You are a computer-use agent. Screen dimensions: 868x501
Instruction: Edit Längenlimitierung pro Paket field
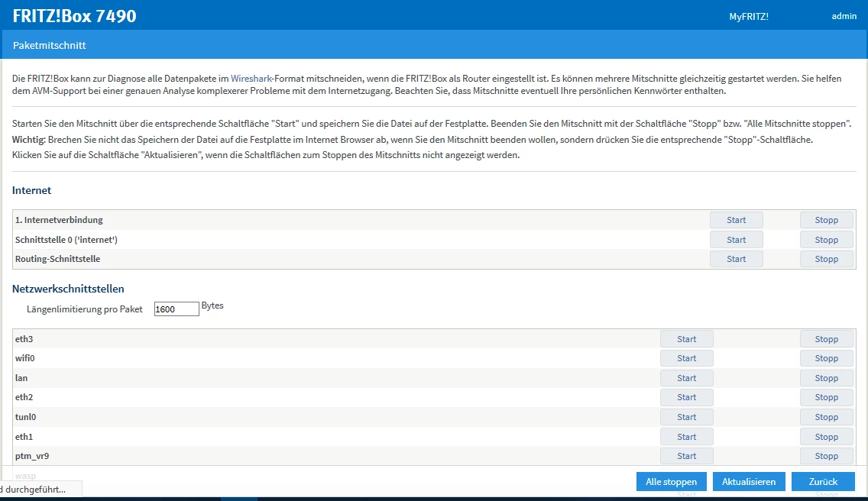coord(177,309)
